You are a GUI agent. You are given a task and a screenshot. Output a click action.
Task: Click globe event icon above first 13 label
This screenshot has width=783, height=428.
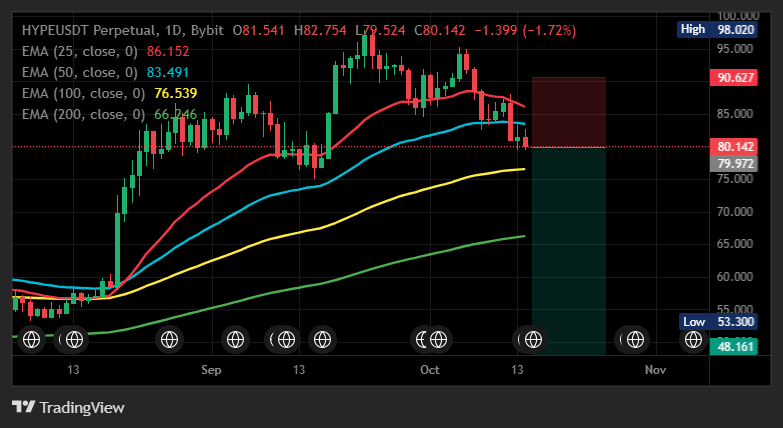(x=74, y=340)
